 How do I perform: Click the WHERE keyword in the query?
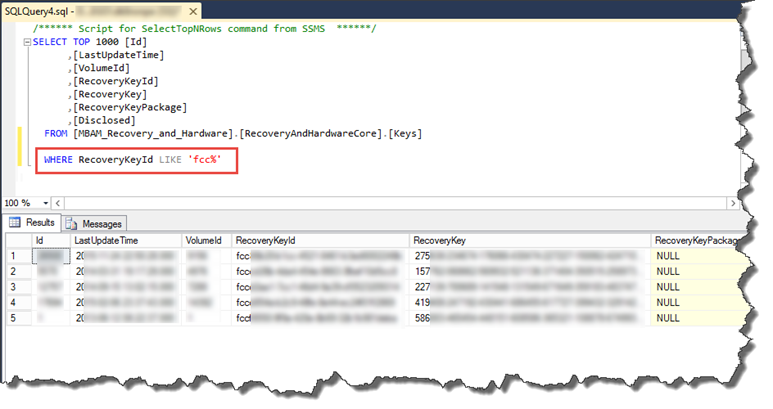(x=58, y=160)
